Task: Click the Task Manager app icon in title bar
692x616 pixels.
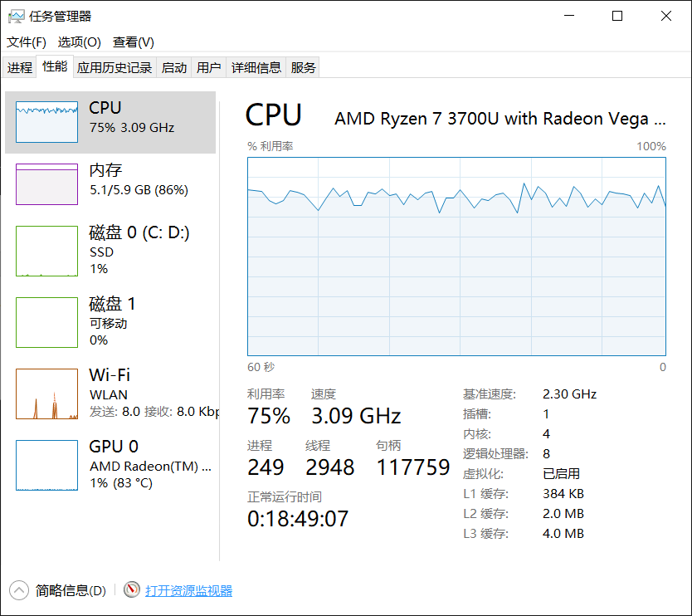Action: coord(16,16)
